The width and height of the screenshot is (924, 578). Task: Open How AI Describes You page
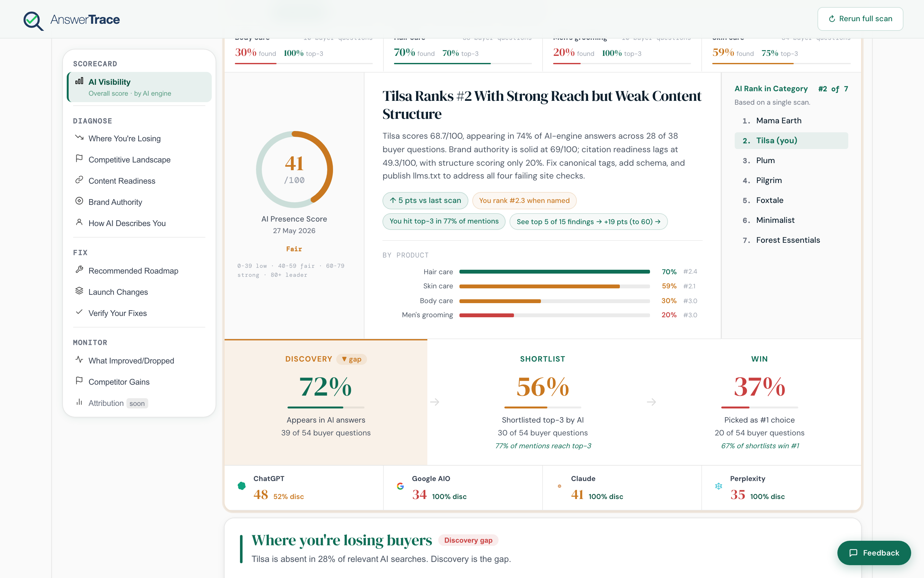click(139, 223)
